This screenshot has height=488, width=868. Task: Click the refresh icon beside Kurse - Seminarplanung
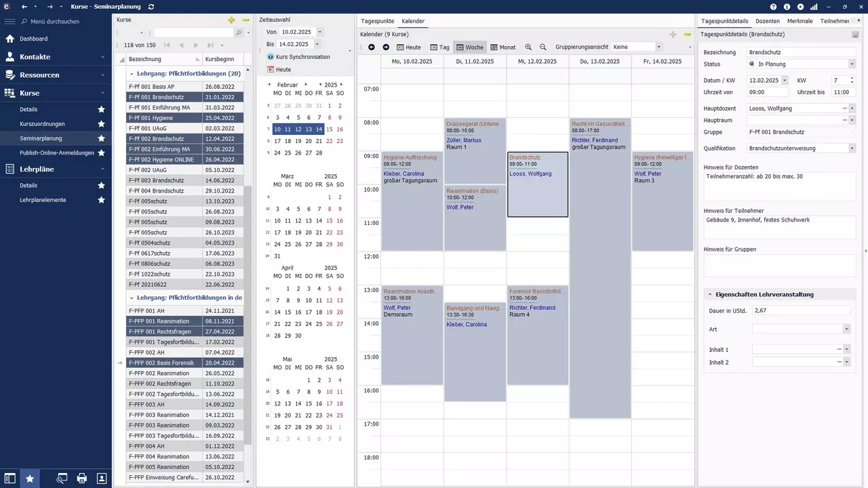coord(151,7)
